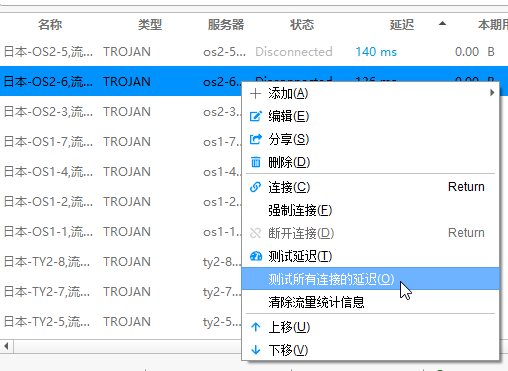508x371 pixels.
Task: Click TROJAN type in 日本-TY2-5 row
Action: [x=127, y=322]
